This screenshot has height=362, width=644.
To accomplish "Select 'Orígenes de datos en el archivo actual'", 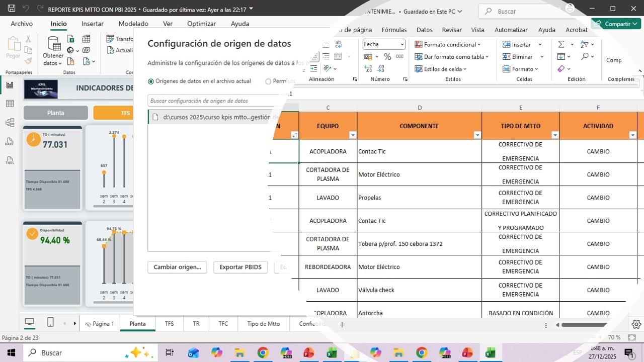I will [151, 81].
